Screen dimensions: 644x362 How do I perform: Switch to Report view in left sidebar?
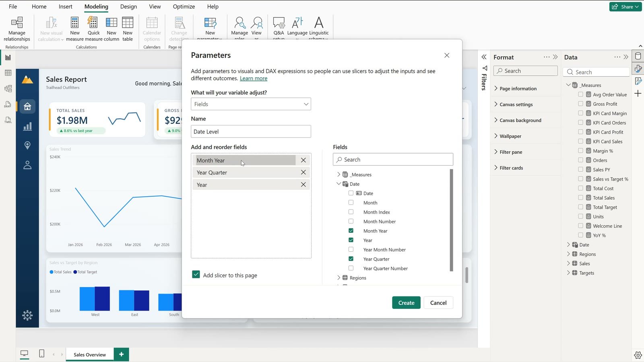[x=8, y=58]
